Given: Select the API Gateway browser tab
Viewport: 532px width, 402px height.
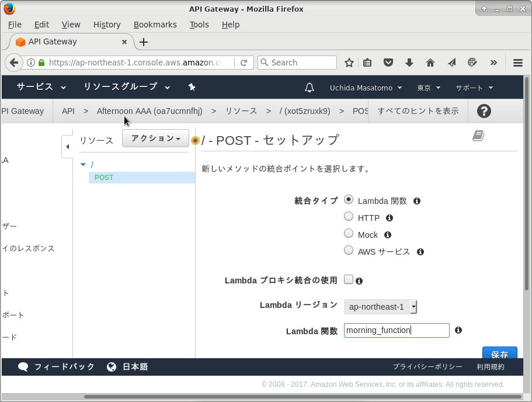Looking at the screenshot, I should 71,41.
